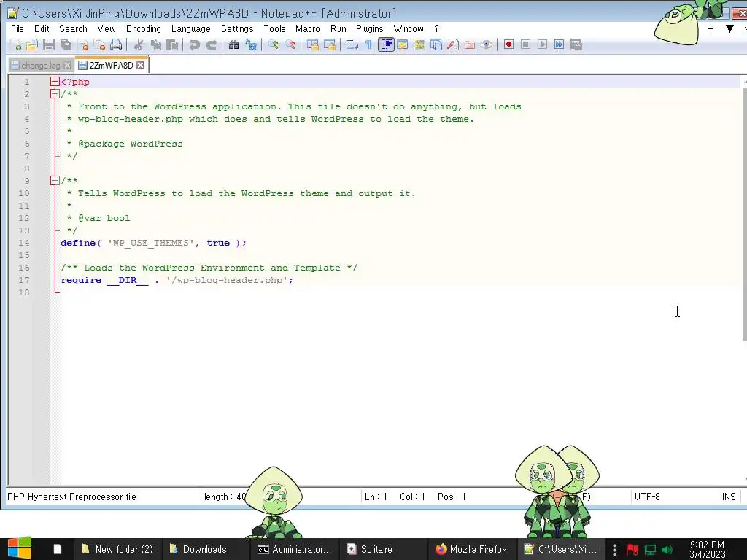Open the Document List icon
The height and width of the screenshot is (560, 747).
click(x=436, y=44)
